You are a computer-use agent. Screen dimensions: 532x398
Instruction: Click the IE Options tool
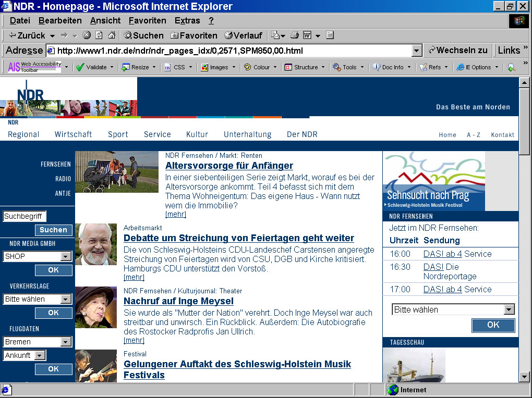tap(474, 67)
